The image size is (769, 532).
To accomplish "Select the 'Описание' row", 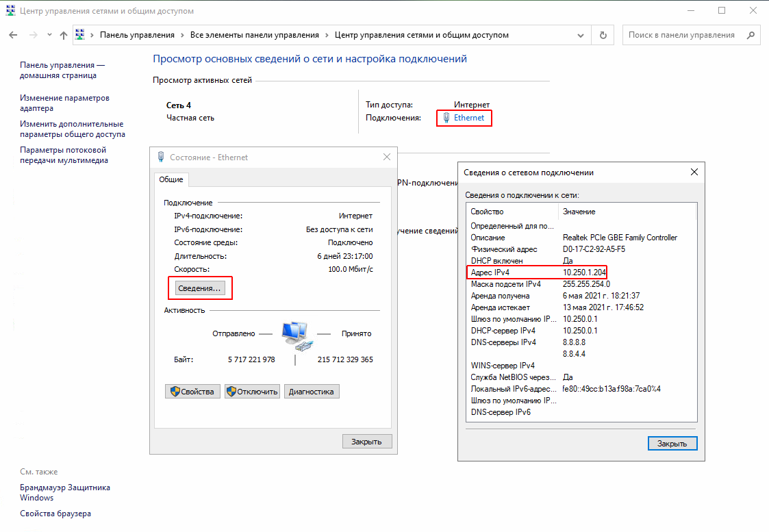I will click(x=581, y=238).
